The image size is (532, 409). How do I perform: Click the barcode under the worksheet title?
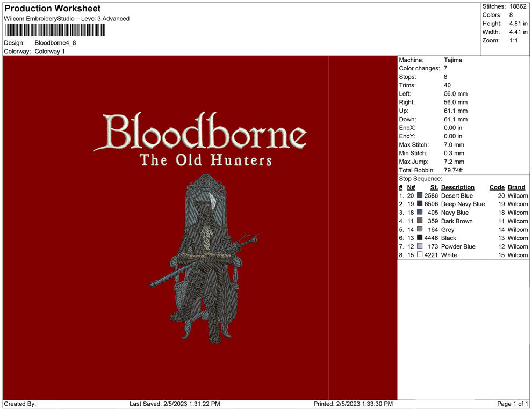[55, 31]
